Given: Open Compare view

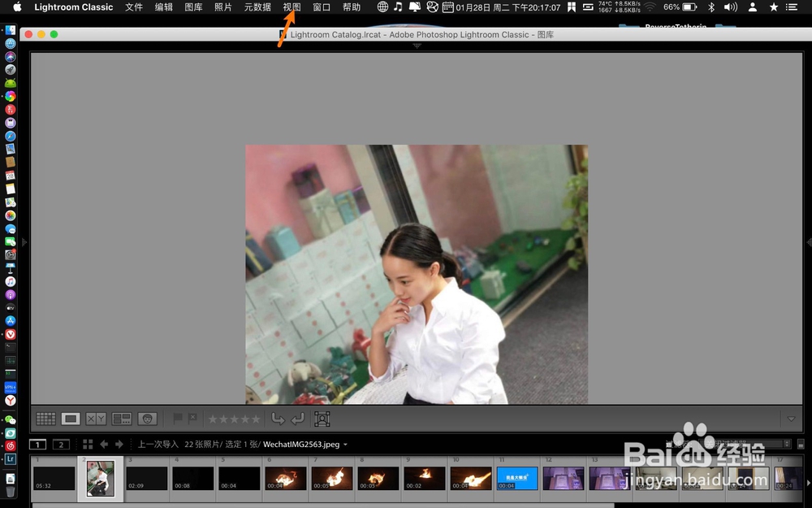Looking at the screenshot, I should 95,419.
